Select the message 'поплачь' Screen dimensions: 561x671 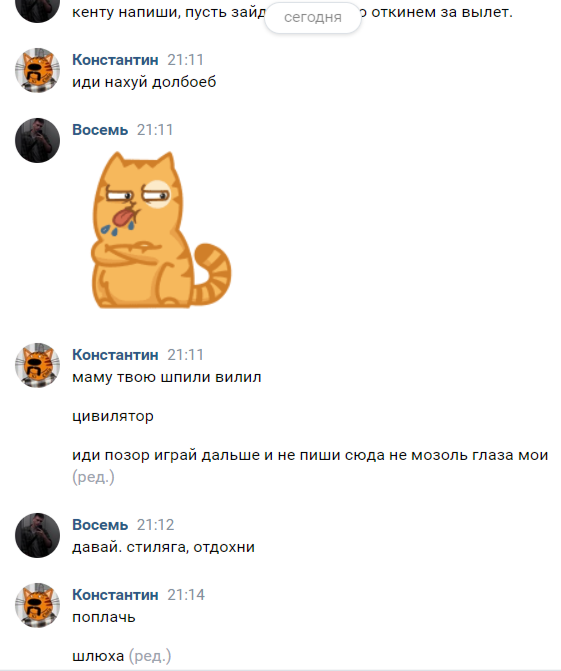[x=104, y=618]
